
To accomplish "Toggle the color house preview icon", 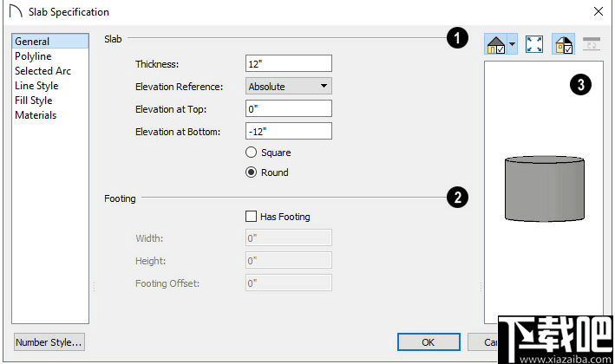I will (x=563, y=45).
